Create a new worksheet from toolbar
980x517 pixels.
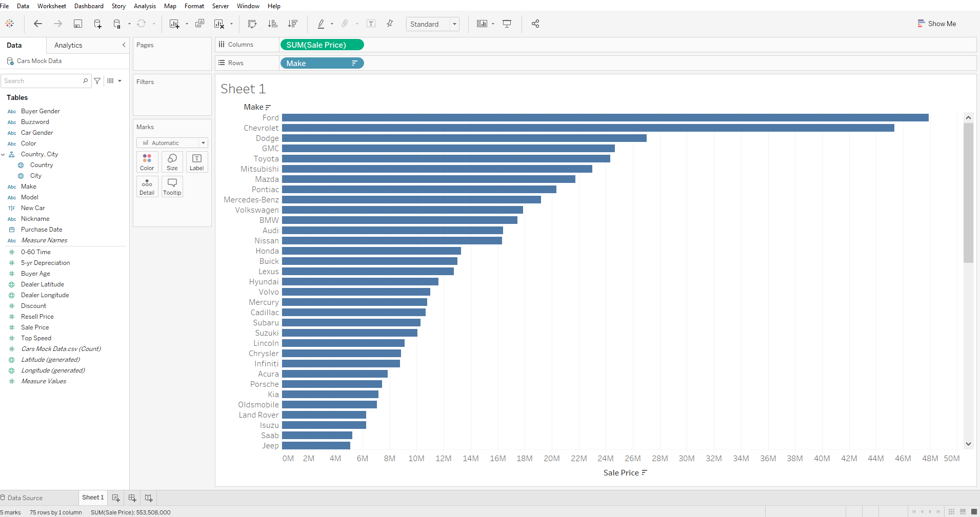pos(174,24)
